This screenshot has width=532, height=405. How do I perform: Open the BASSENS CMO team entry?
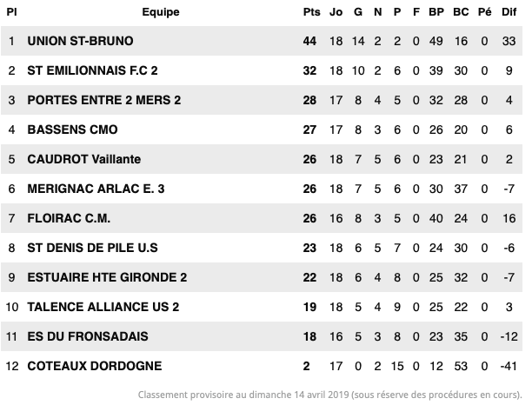(x=72, y=129)
